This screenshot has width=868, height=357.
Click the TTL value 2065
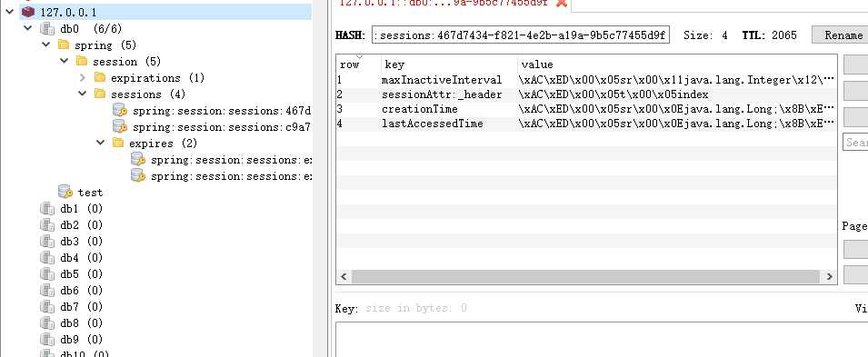pyautogui.click(x=784, y=35)
